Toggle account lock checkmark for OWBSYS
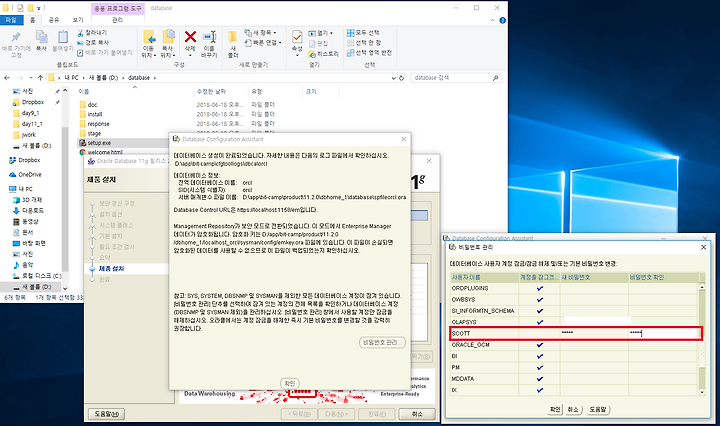This screenshot has height=426, width=720. coord(540,300)
